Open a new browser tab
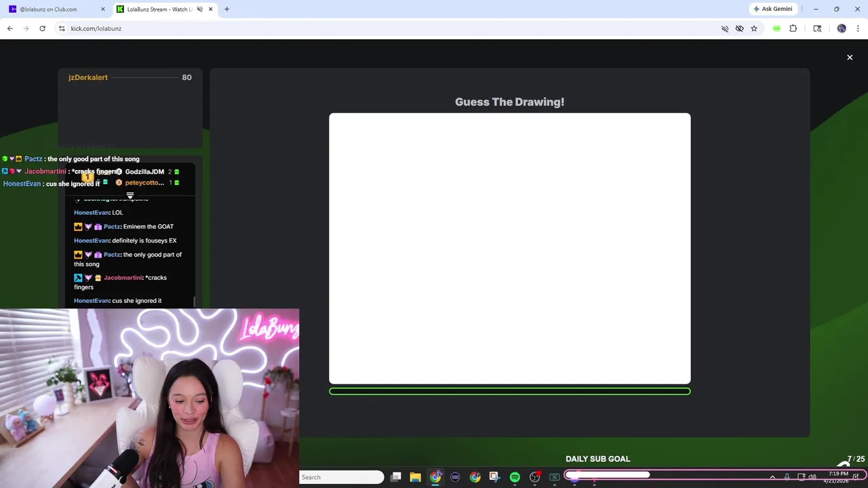Image resolution: width=868 pixels, height=488 pixels. [226, 9]
